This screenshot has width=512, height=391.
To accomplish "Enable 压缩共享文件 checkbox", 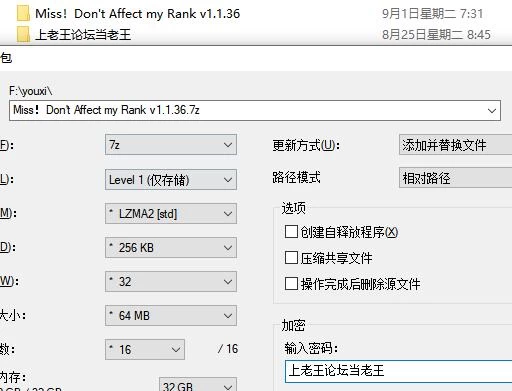I will tap(291, 258).
